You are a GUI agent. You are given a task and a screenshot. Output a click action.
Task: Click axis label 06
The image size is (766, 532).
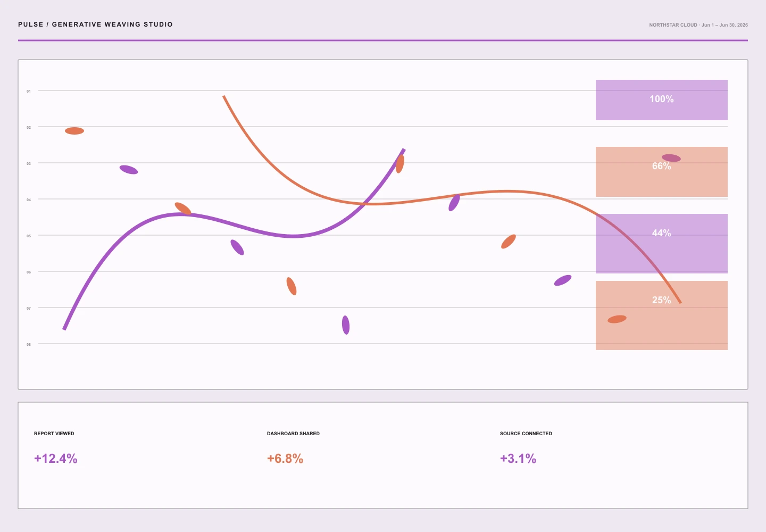[29, 272]
